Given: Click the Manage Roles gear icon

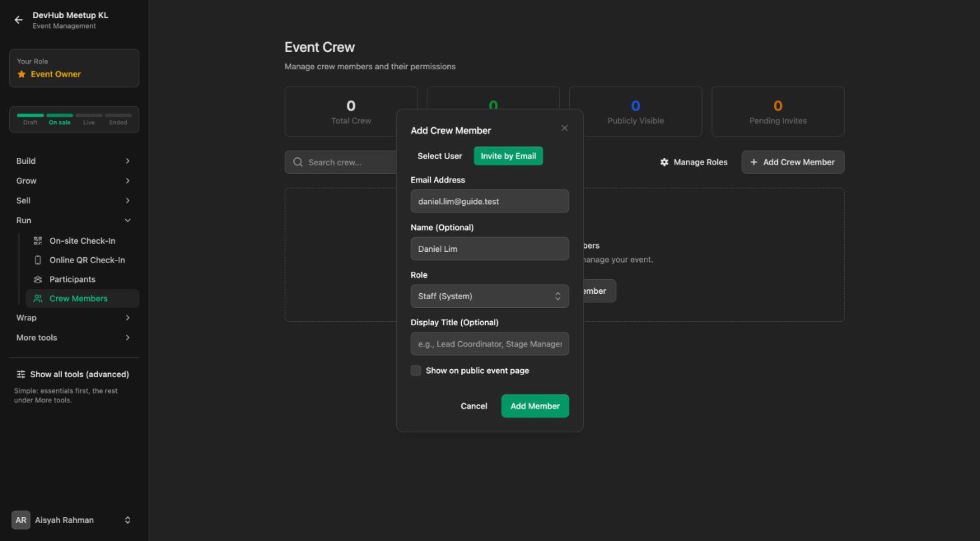Looking at the screenshot, I should 664,162.
